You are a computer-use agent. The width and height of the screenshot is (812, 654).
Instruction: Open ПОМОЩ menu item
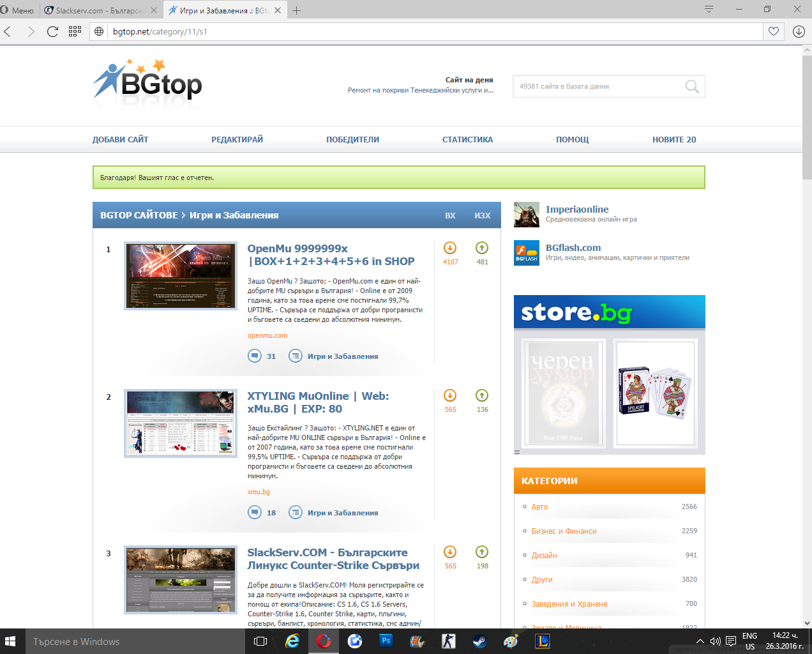[572, 139]
